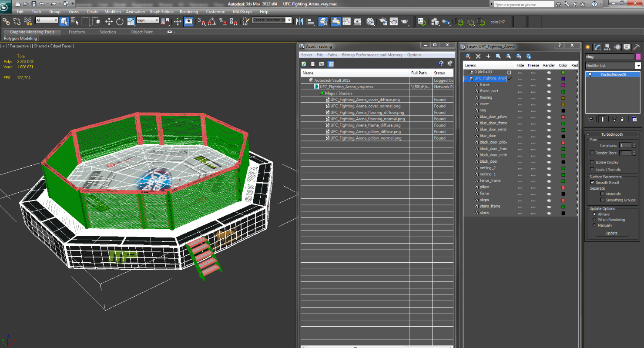644x348 pixels.
Task: Click Refresh icon in Asset Tracking
Action: (303, 64)
